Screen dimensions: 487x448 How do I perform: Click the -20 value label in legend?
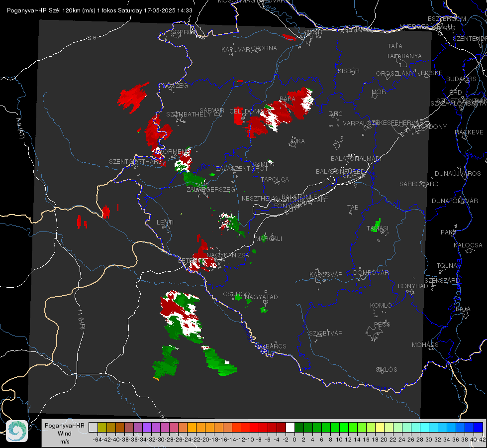point(205,440)
